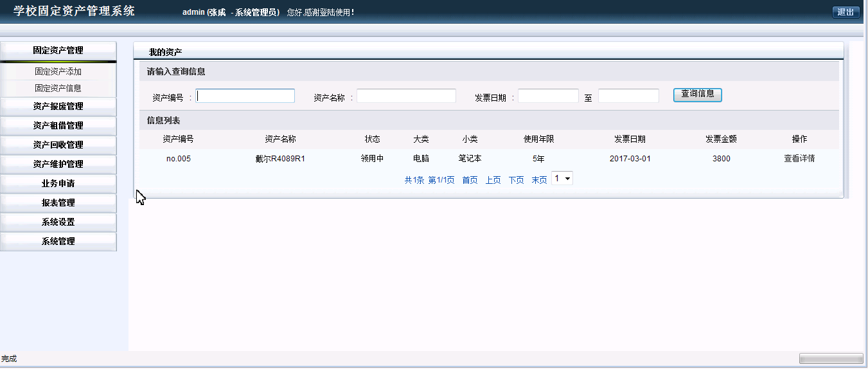The image size is (868, 369).
Task: Click the 发票日期 start date field
Action: click(x=549, y=96)
